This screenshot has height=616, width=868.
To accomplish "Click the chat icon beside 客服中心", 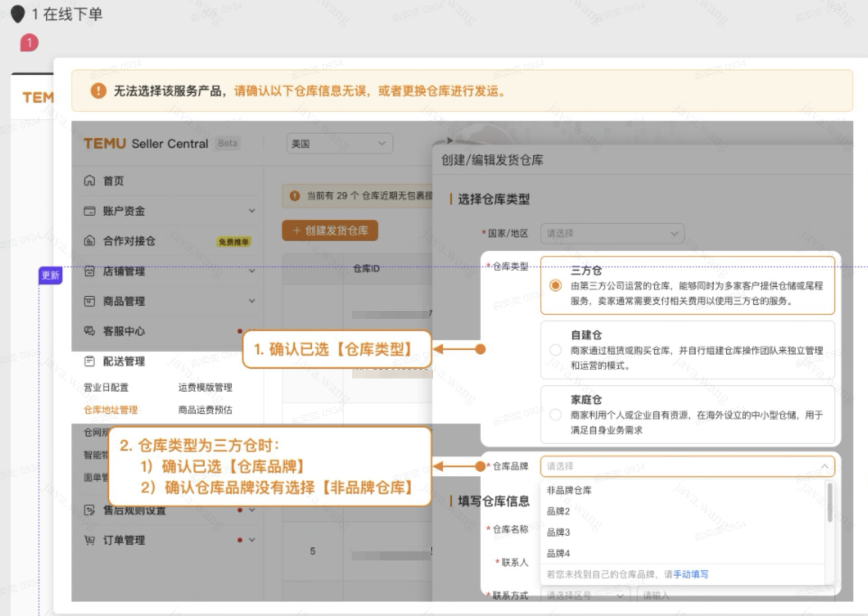I will coord(89,331).
